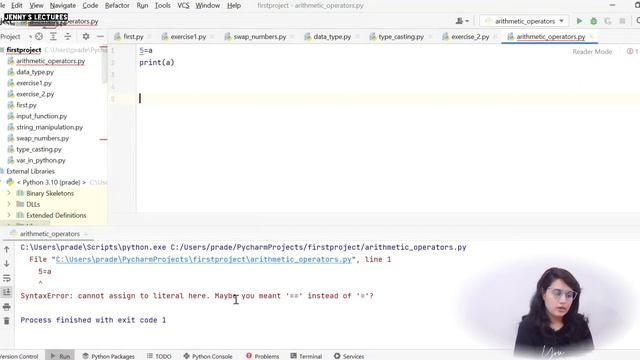
Task: Start debugging with the bug icon
Action: pyautogui.click(x=593, y=21)
